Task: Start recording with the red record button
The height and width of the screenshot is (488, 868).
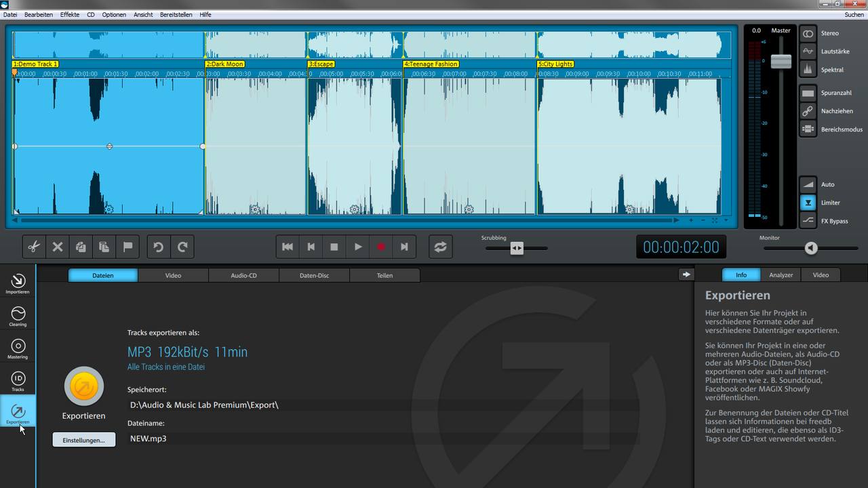Action: tap(381, 247)
